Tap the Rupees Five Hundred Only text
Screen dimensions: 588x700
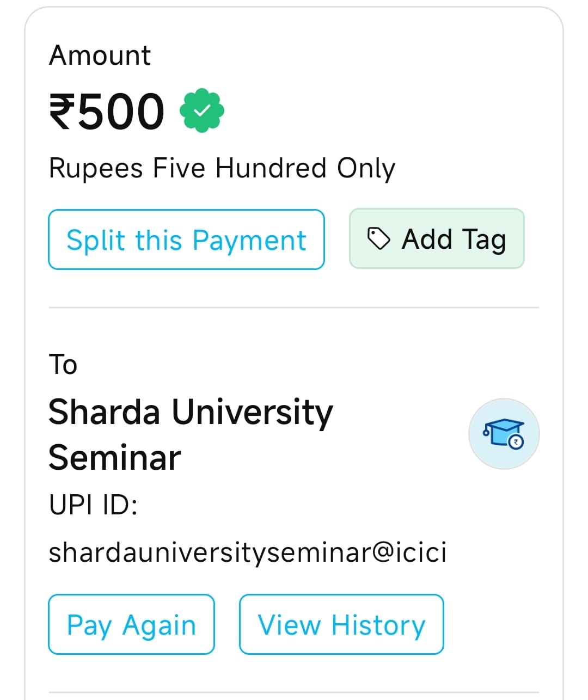(x=222, y=168)
